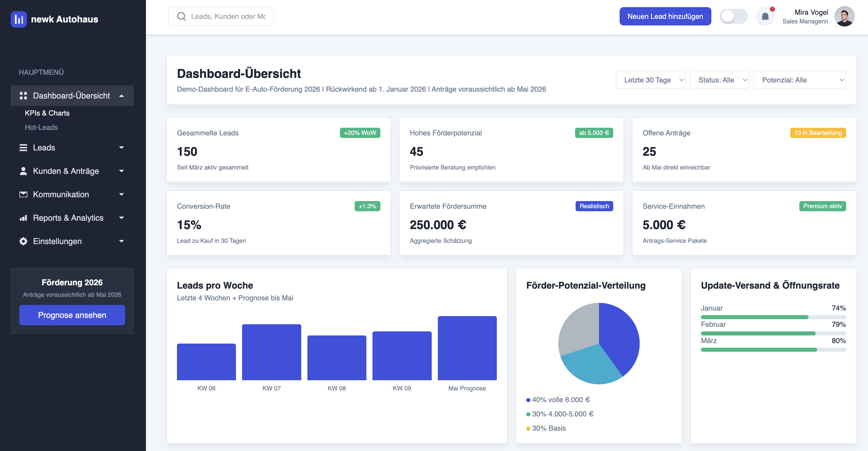868x451 pixels.
Task: Switch the dark mode toggle
Action: pos(734,16)
